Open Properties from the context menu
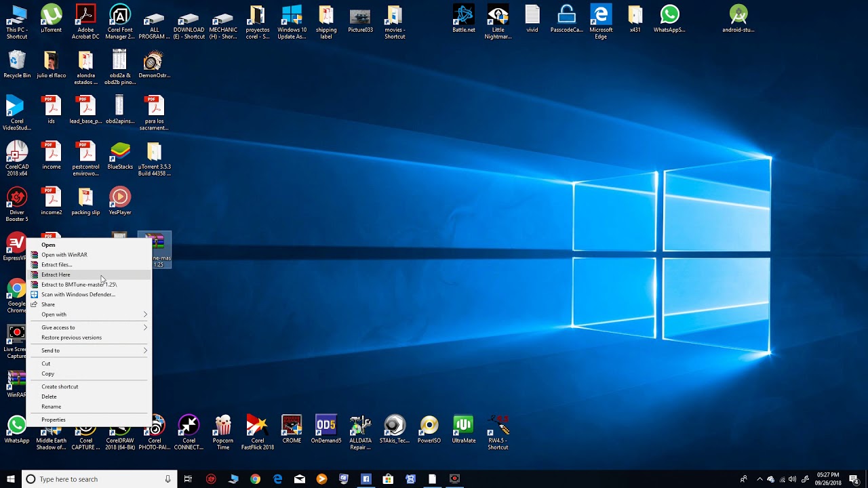 point(89,420)
